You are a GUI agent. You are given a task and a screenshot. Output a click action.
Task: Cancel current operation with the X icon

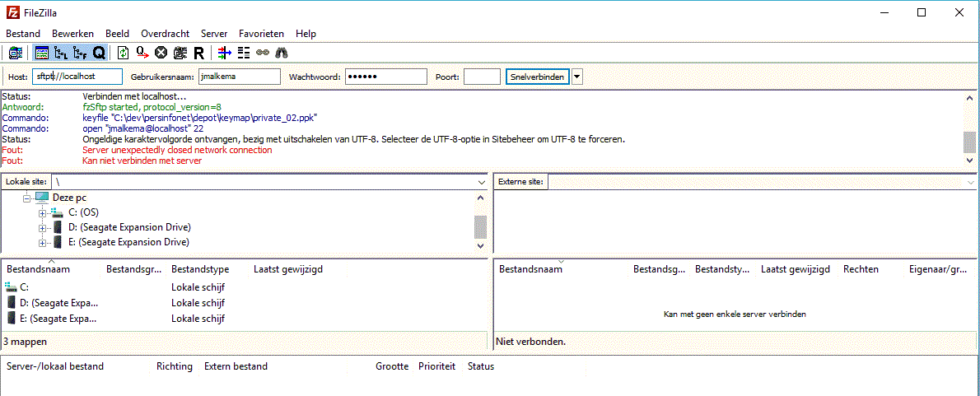[x=161, y=53]
